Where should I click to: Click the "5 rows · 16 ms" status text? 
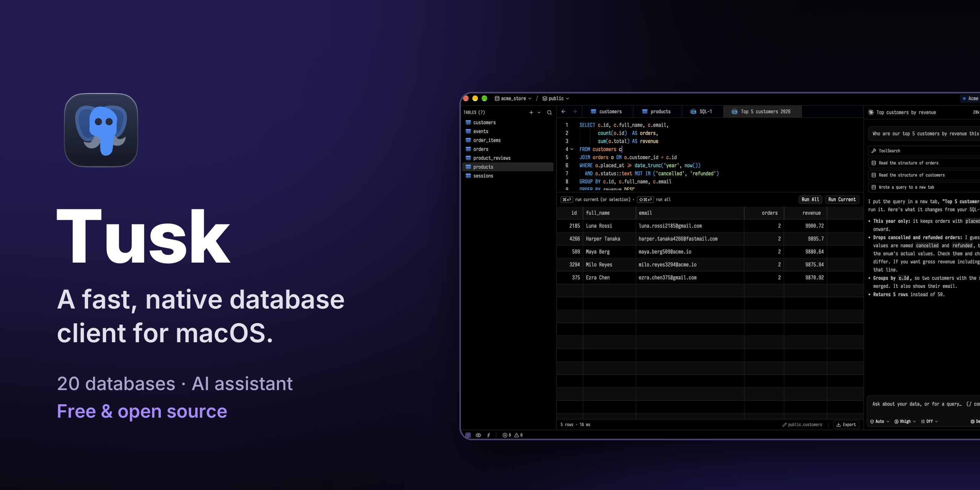[x=575, y=425]
